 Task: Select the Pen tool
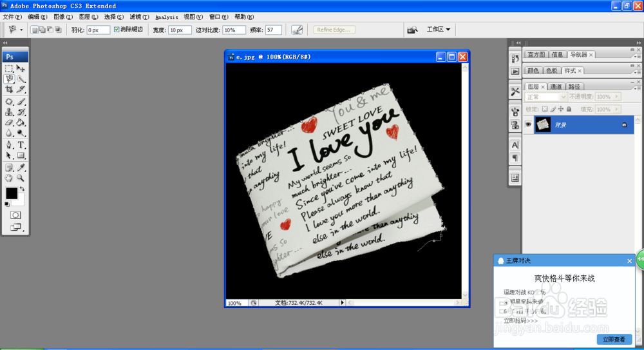tap(9, 145)
